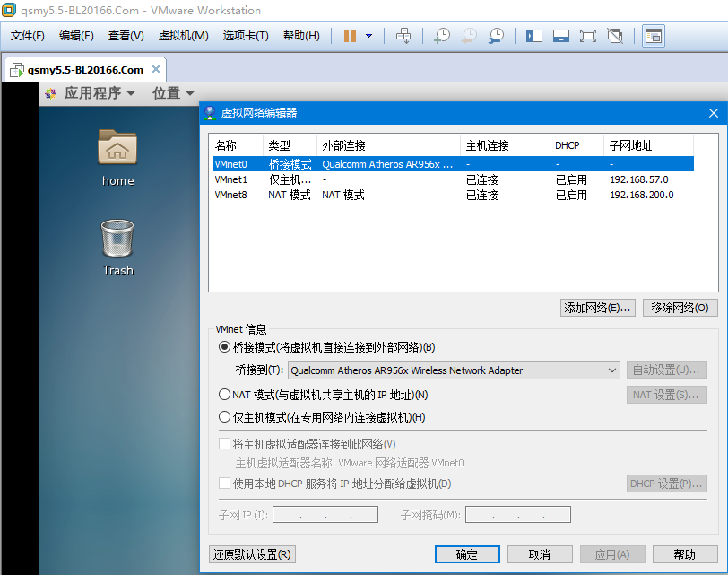Switch to the qsmy5.5-BL20166.Com tab
This screenshot has height=575, width=728.
pos(85,70)
